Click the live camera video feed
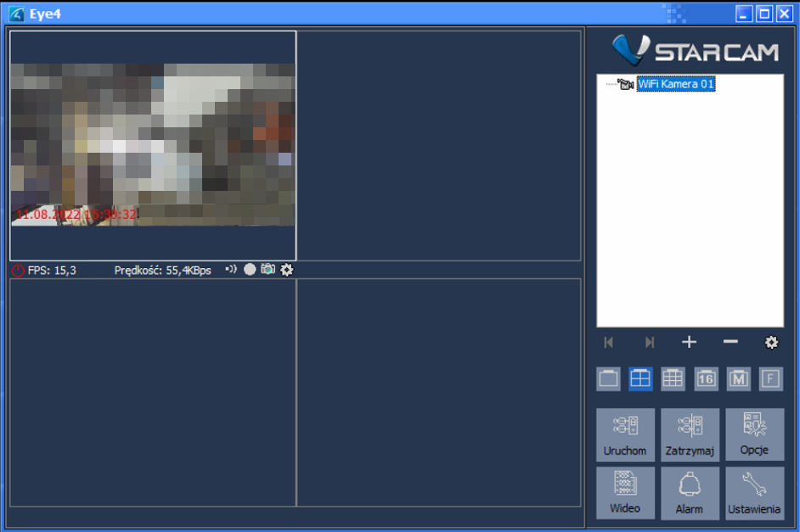 pos(153,144)
